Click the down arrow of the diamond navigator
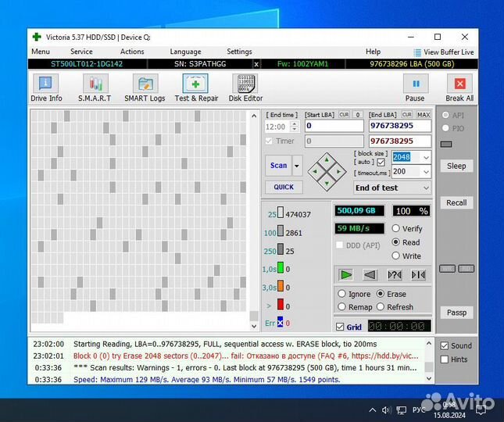The width and height of the screenshot is (504, 422). [327, 184]
